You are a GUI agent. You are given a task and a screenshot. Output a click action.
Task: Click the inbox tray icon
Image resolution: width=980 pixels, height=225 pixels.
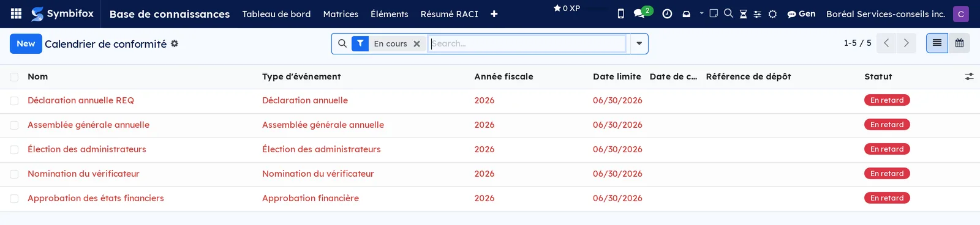[687, 13]
